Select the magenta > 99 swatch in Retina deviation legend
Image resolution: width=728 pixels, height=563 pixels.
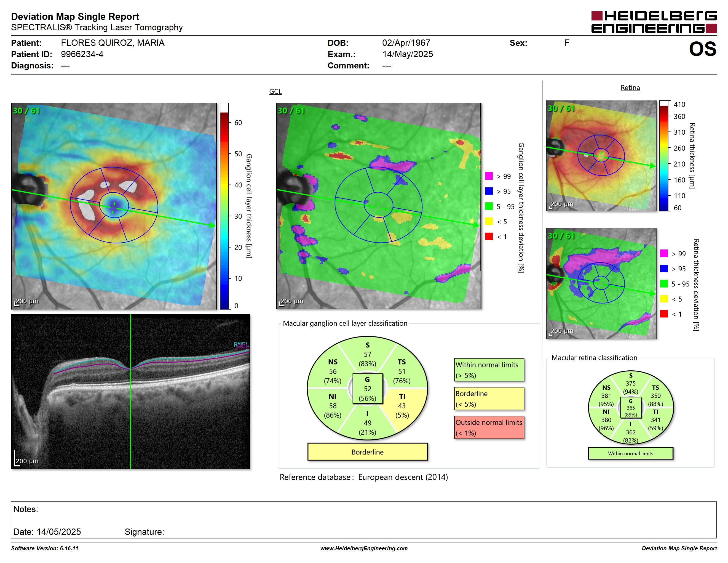point(664,253)
